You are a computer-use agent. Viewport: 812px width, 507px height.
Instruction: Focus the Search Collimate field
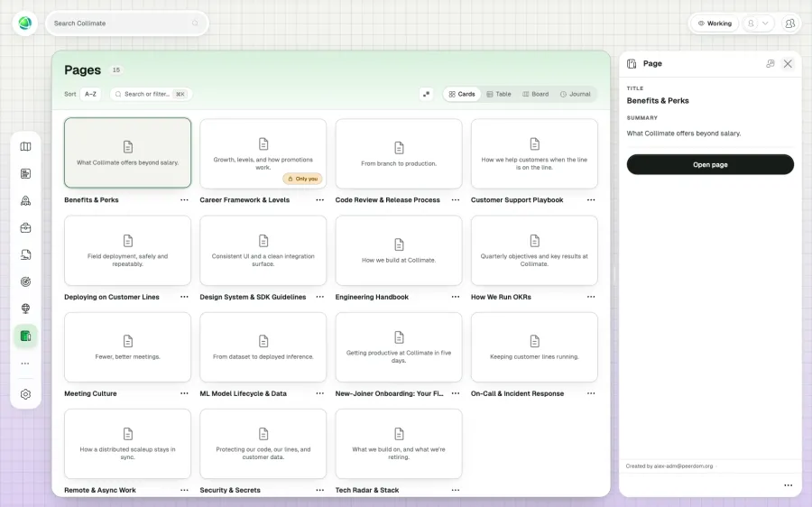[127, 23]
